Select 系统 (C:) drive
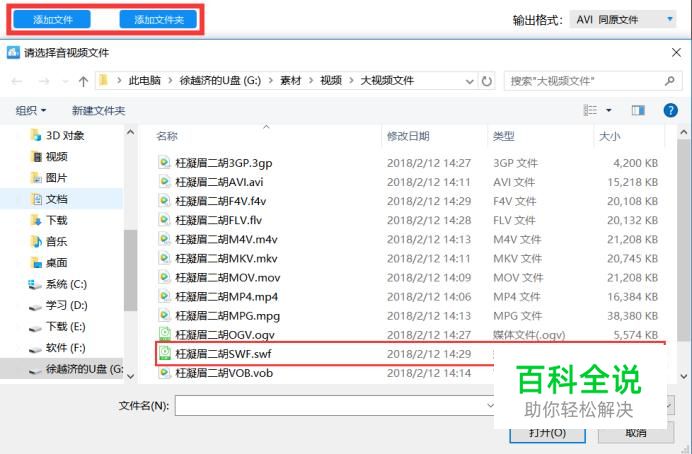This screenshot has width=692, height=454. [58, 284]
